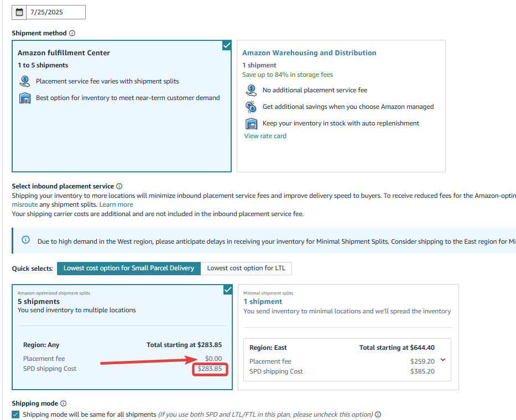Select the 5 shipments Amazon-optimized splits card
Screen dimensions: 516x420
point(122,337)
